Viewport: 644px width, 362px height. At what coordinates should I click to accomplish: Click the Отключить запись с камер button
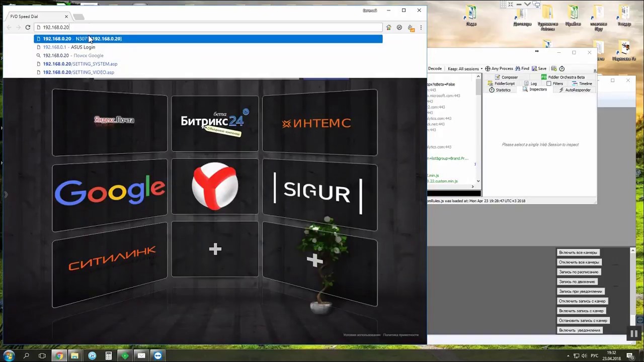(x=582, y=301)
